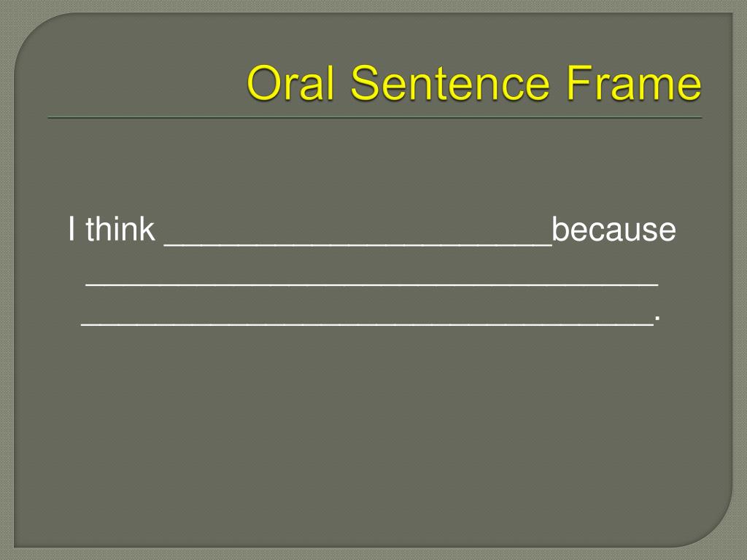Image resolution: width=747 pixels, height=560 pixels.
Task: Select the word 'Sentence' in the title
Action: point(450,83)
